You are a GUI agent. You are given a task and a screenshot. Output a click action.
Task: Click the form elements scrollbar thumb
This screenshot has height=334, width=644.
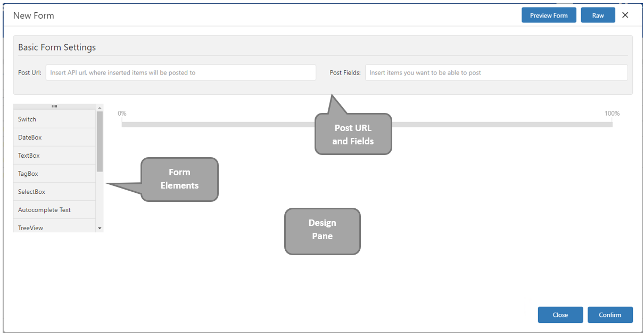(x=100, y=141)
